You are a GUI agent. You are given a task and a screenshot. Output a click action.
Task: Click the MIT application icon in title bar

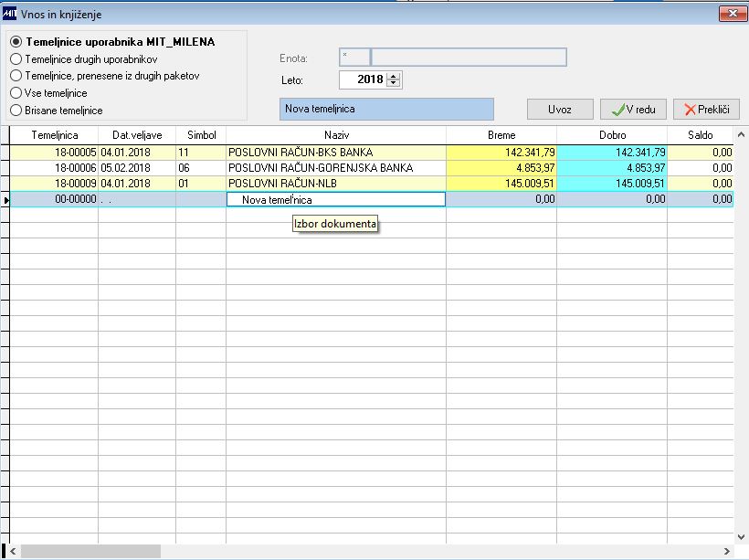[9, 14]
